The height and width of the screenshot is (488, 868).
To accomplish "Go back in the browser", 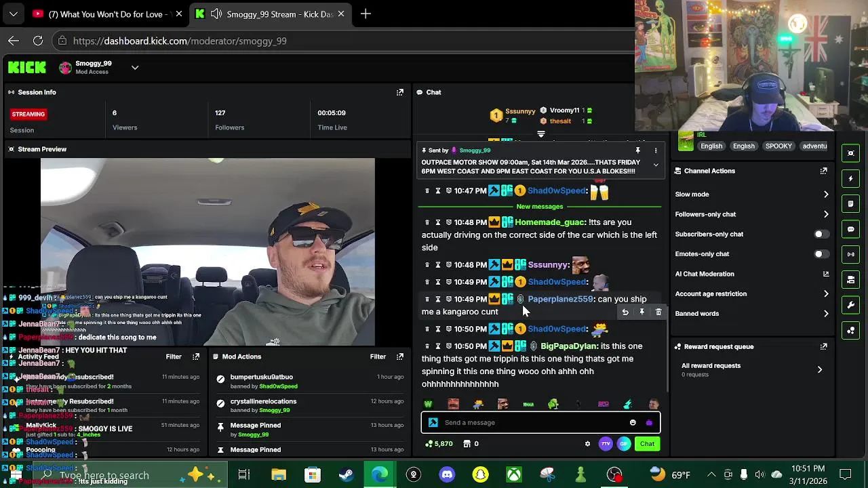I will click(14, 41).
